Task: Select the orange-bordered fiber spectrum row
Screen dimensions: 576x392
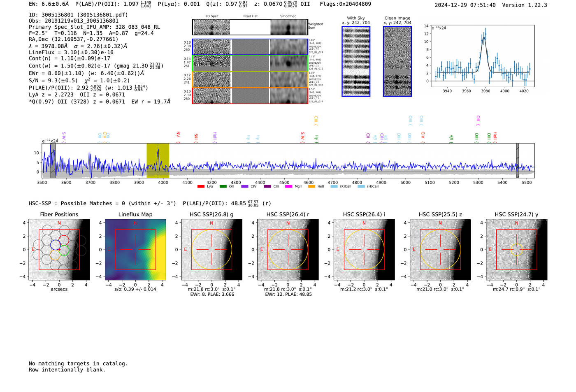Action: pos(250,79)
